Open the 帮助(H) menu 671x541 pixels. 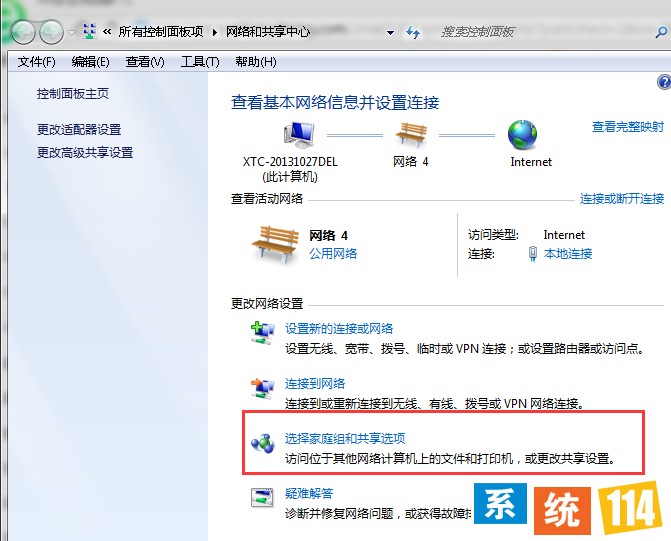(255, 62)
